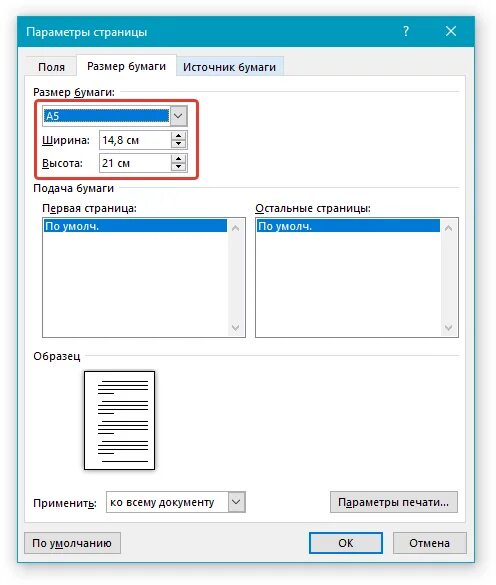Select По умолч. in Первая страница list
The width and height of the screenshot is (496, 585).
click(135, 226)
